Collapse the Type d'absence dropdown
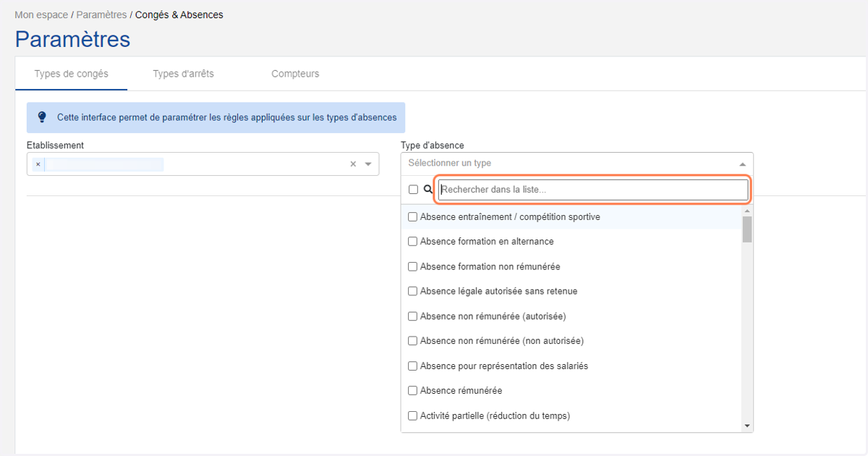The height and width of the screenshot is (456, 868). pos(742,164)
